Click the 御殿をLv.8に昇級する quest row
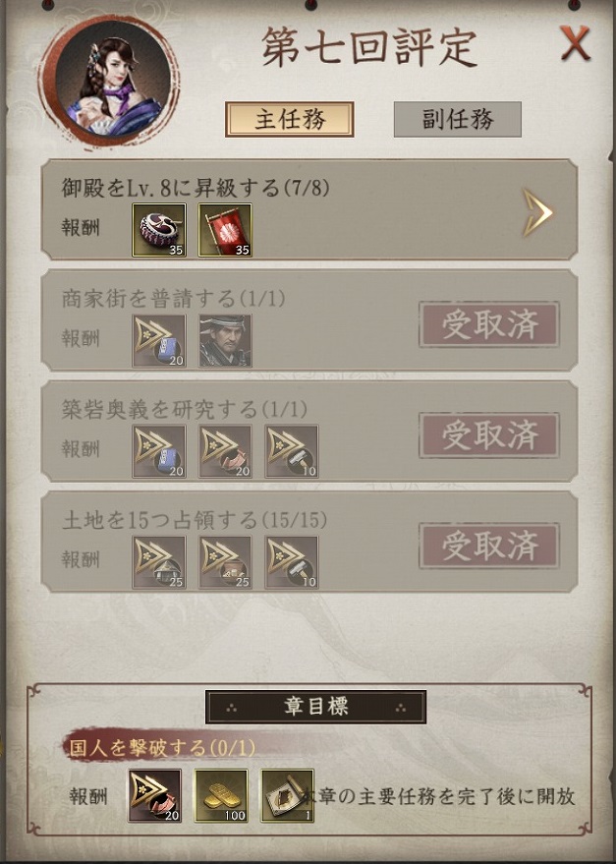616x864 pixels. [309, 209]
